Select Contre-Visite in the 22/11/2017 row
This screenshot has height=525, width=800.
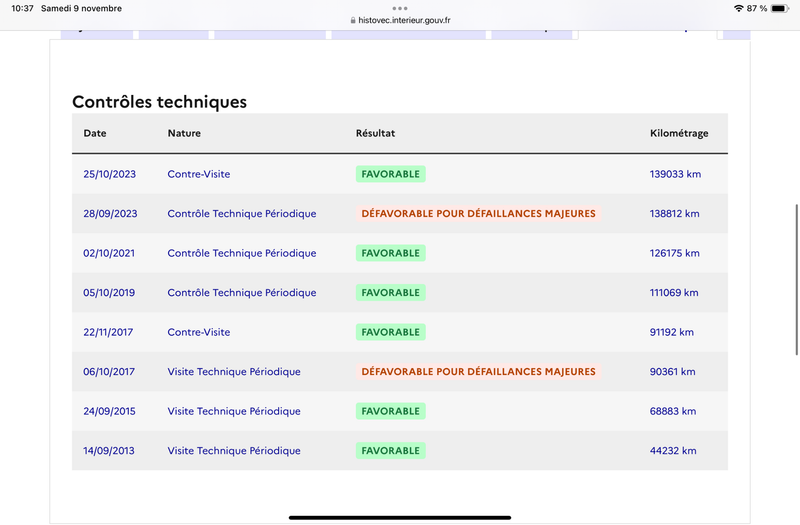point(198,332)
